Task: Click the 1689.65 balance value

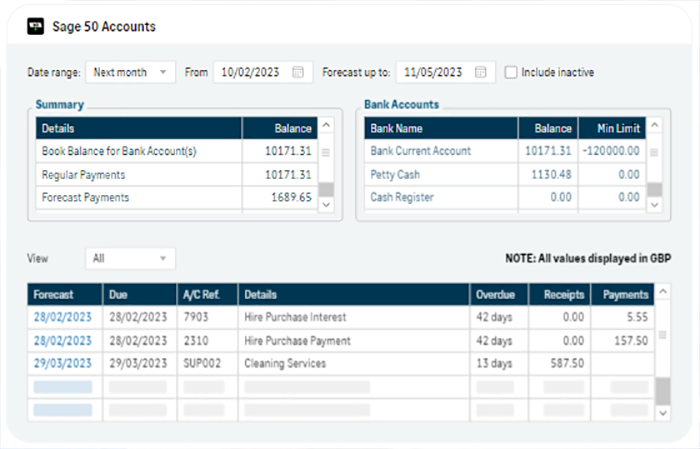Action: click(291, 197)
